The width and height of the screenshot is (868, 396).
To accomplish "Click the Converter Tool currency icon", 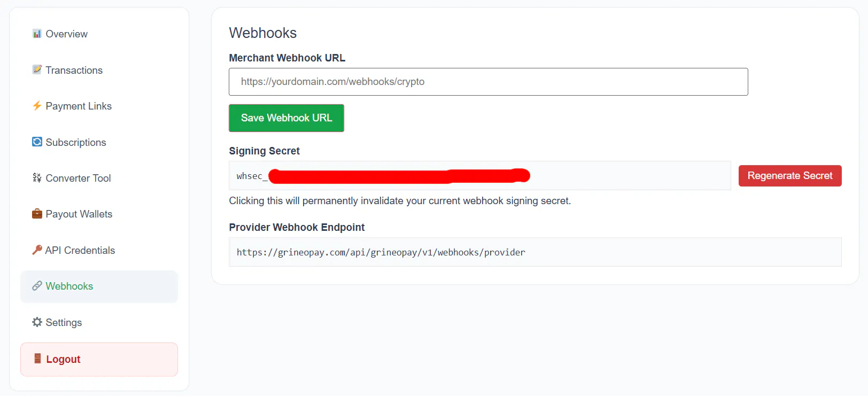I will tap(37, 177).
